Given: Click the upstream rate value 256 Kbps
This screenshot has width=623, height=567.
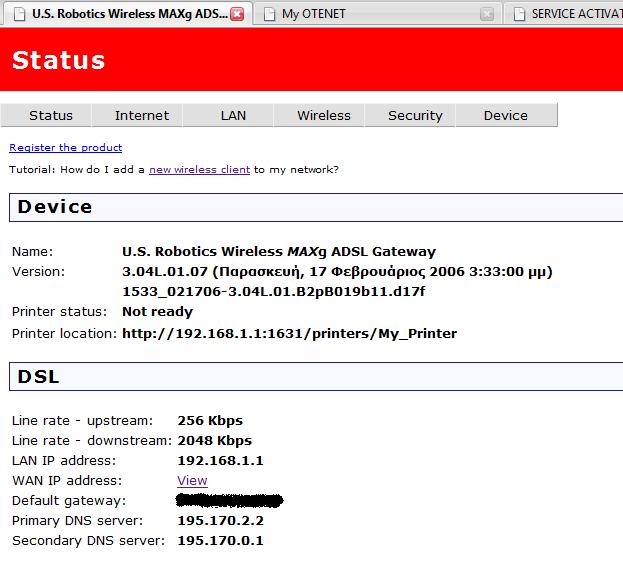Looking at the screenshot, I should (x=210, y=421).
